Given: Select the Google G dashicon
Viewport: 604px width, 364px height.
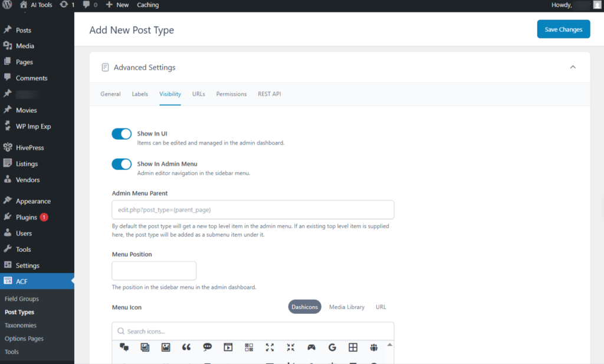Looking at the screenshot, I should (x=332, y=347).
